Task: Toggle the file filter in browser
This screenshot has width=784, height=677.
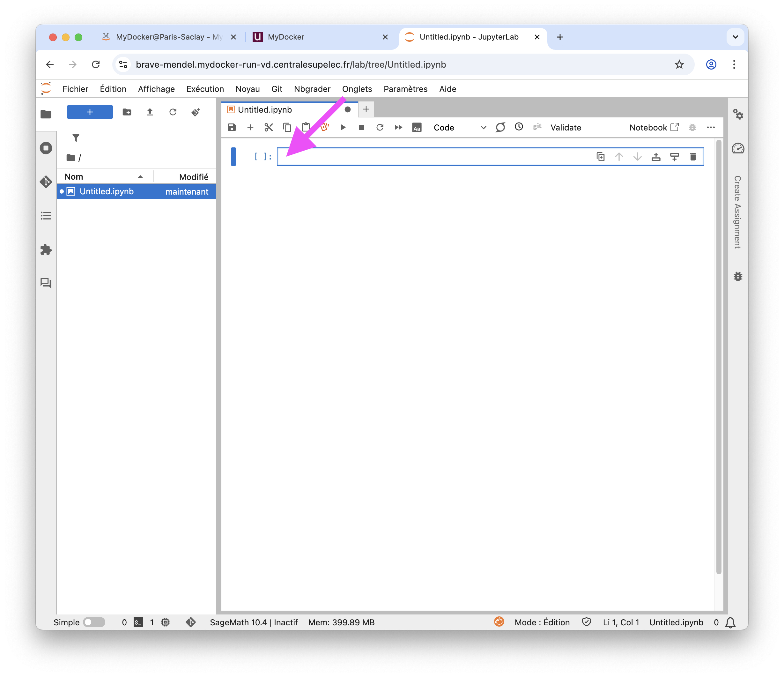Action: (x=76, y=138)
